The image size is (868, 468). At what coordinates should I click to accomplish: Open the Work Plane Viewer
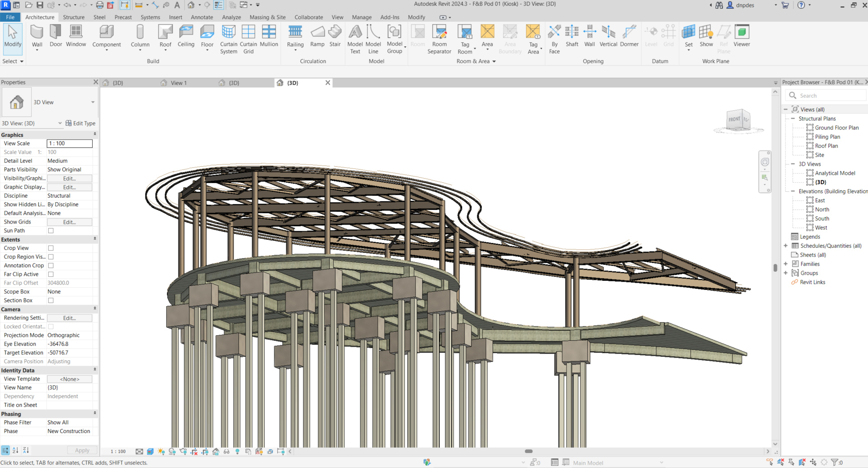[x=741, y=36]
